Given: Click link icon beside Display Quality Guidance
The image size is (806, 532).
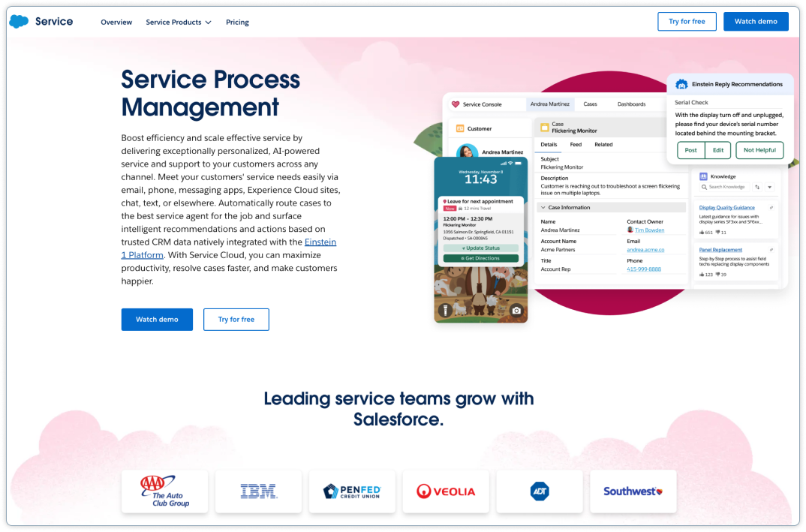Looking at the screenshot, I should tap(771, 208).
